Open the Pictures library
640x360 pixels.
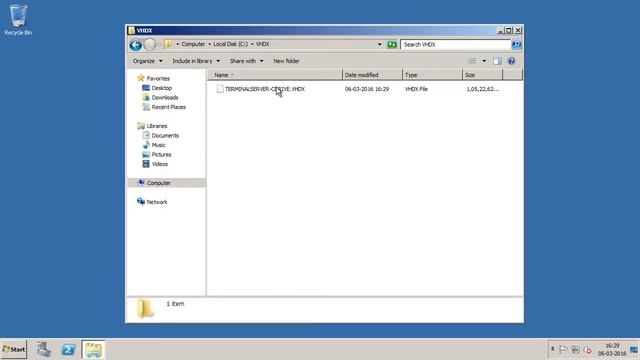tap(161, 155)
